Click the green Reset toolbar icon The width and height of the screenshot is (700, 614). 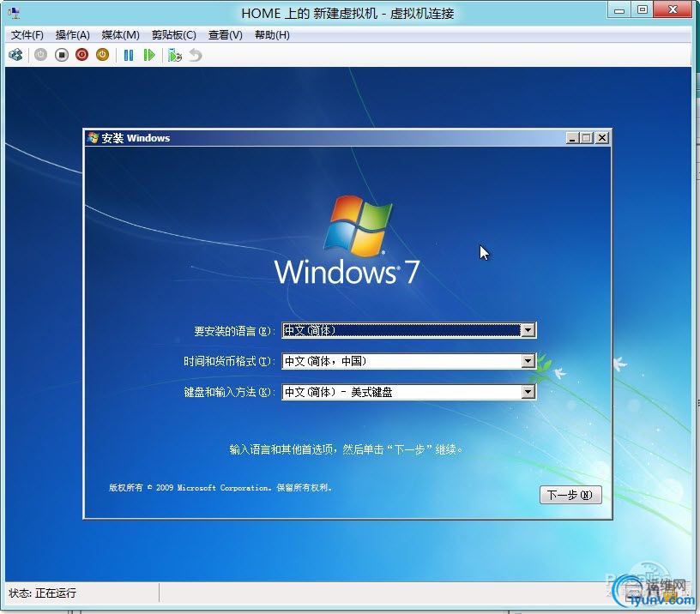click(149, 55)
